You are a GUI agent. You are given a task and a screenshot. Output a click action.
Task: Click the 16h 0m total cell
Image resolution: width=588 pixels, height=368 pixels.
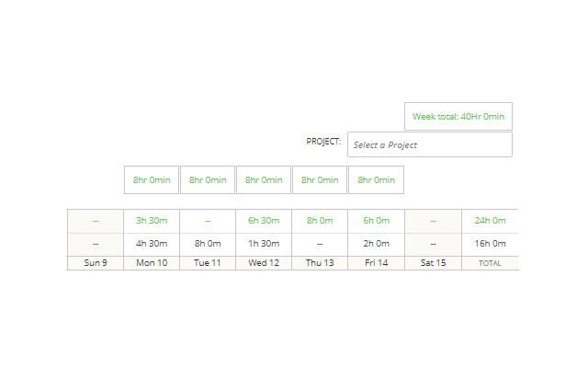490,244
